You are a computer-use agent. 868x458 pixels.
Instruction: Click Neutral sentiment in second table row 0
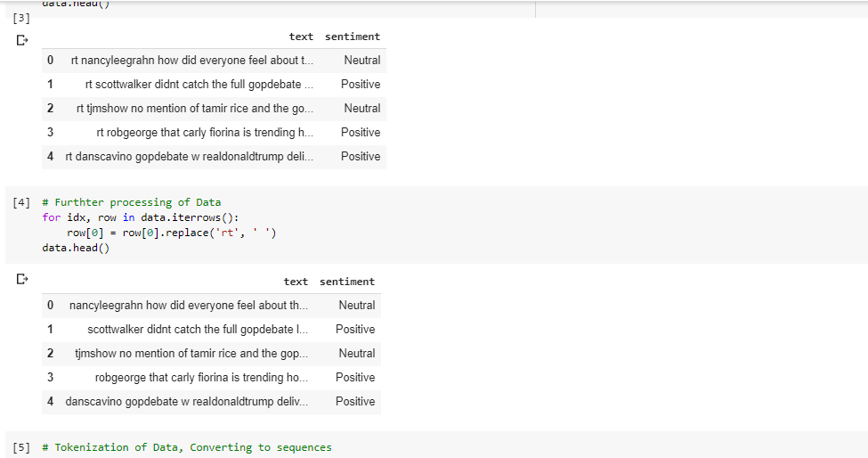click(356, 305)
